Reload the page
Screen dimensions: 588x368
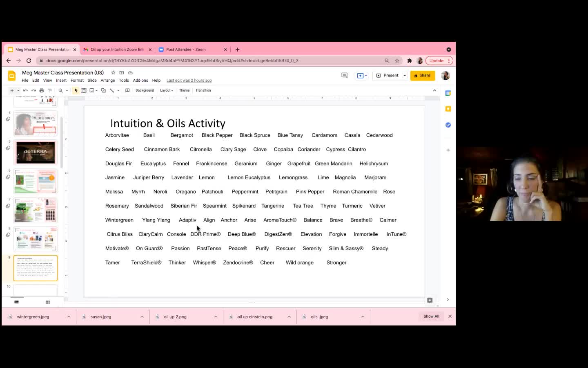tap(29, 61)
